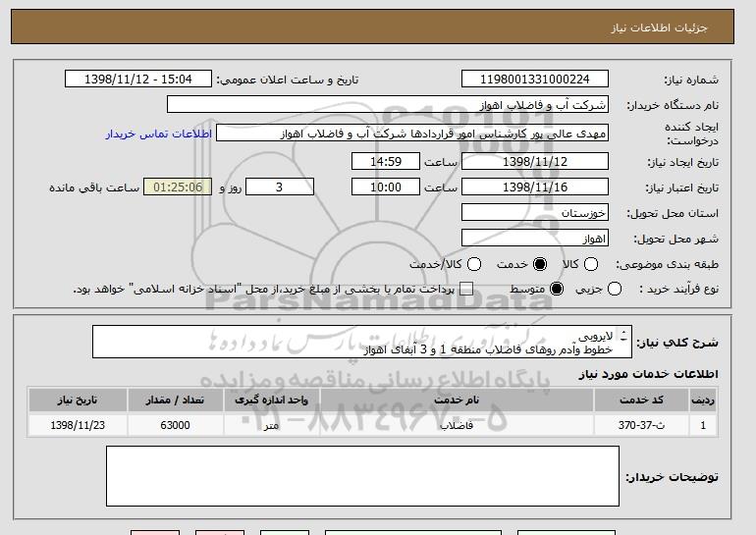This screenshot has height=535, width=756.
Task: Choose the جزیی purchase process option
Action: point(615,290)
